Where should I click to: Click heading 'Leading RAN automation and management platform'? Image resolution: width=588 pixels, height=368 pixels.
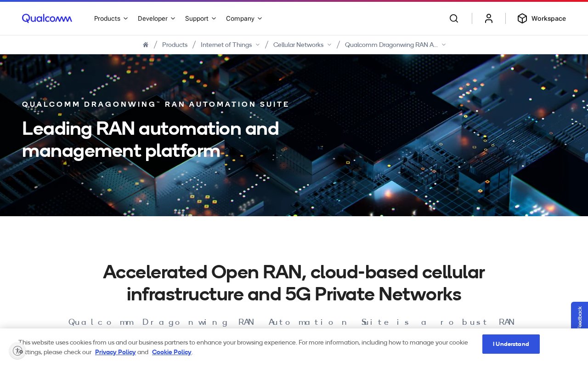[x=151, y=139]
